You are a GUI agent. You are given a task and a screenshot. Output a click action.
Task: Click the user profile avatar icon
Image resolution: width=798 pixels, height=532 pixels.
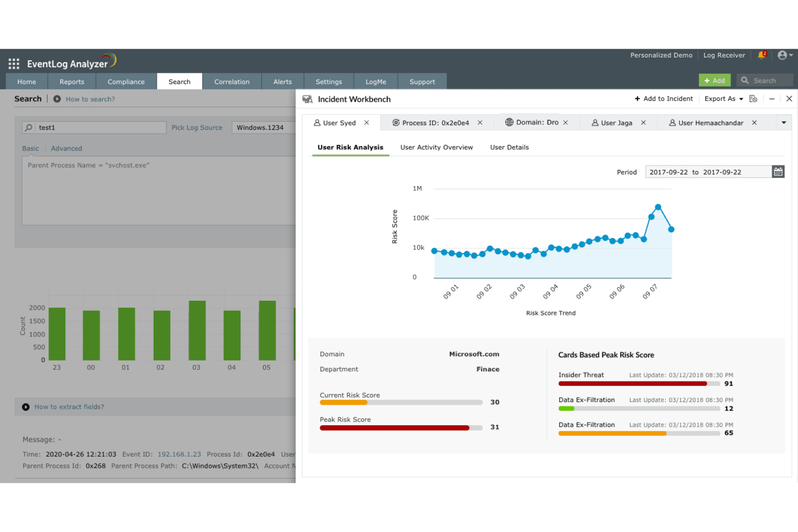coord(781,54)
